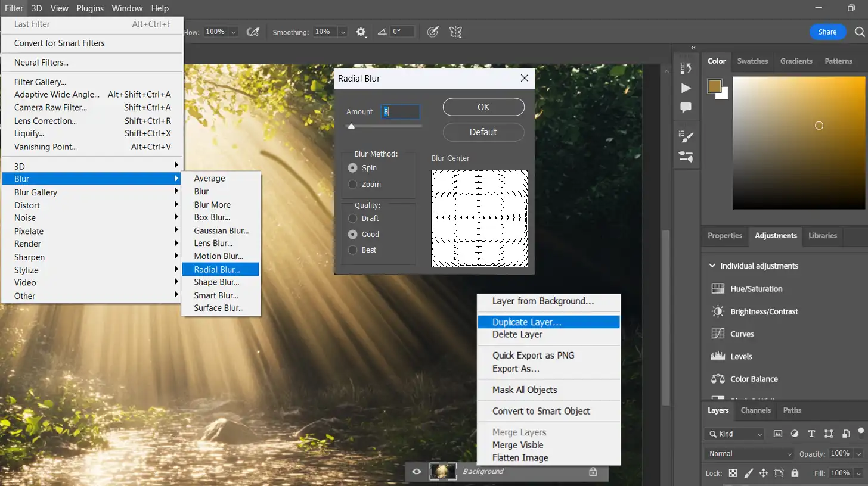Collapse panels double-arrow button
868x486 pixels.
click(x=693, y=48)
